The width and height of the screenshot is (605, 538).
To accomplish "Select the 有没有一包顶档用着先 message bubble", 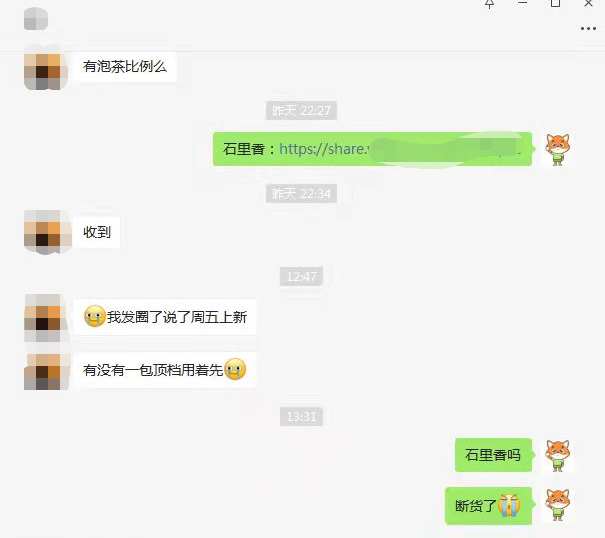I will 165,370.
